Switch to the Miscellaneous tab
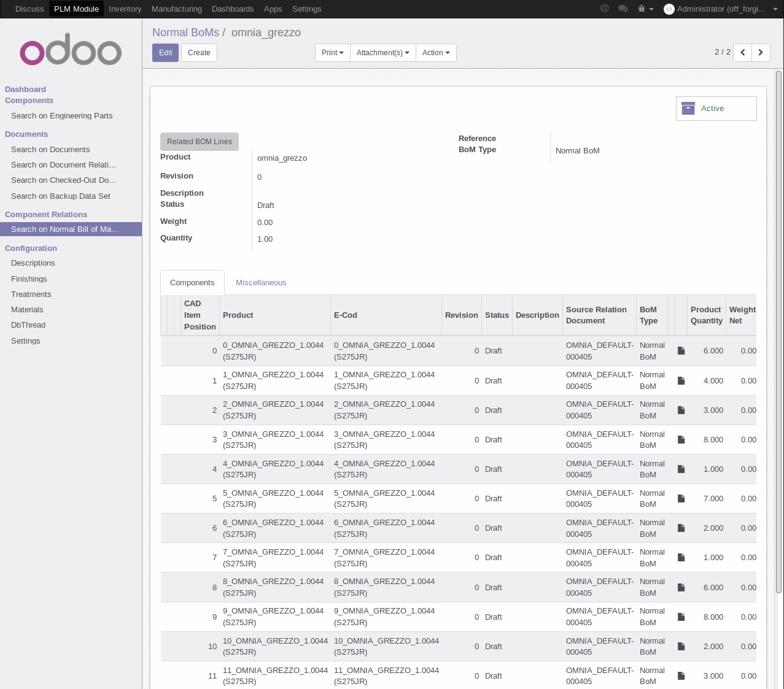This screenshot has width=784, height=689. coord(261,282)
